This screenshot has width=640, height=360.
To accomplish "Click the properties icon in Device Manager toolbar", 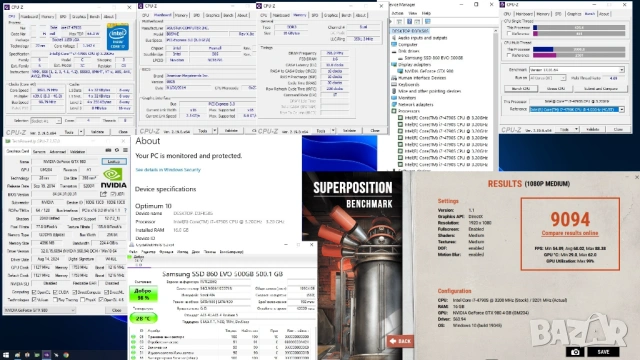I will click(x=400, y=21).
